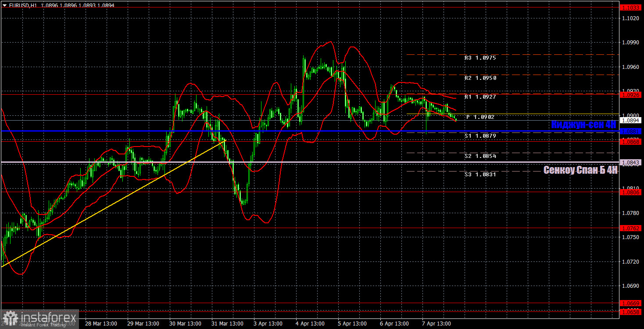The height and width of the screenshot is (329, 644).
Task: Click the current price tag 1.0894
Action: click(x=631, y=120)
